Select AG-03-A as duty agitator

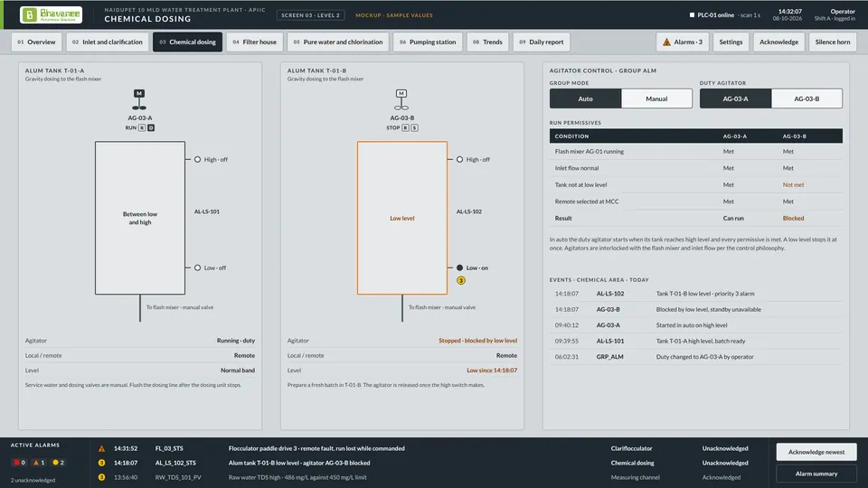tap(735, 99)
